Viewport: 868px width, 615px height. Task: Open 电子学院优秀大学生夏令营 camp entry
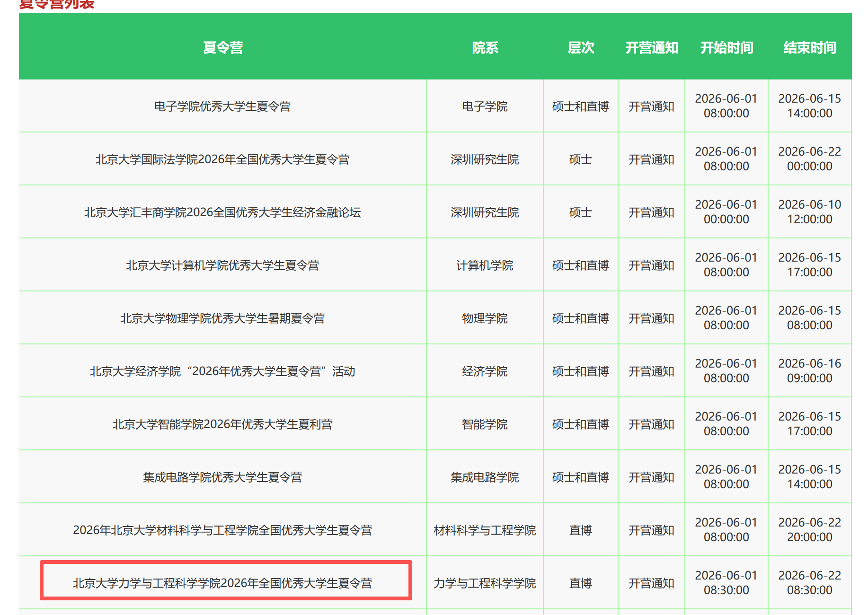click(x=222, y=106)
